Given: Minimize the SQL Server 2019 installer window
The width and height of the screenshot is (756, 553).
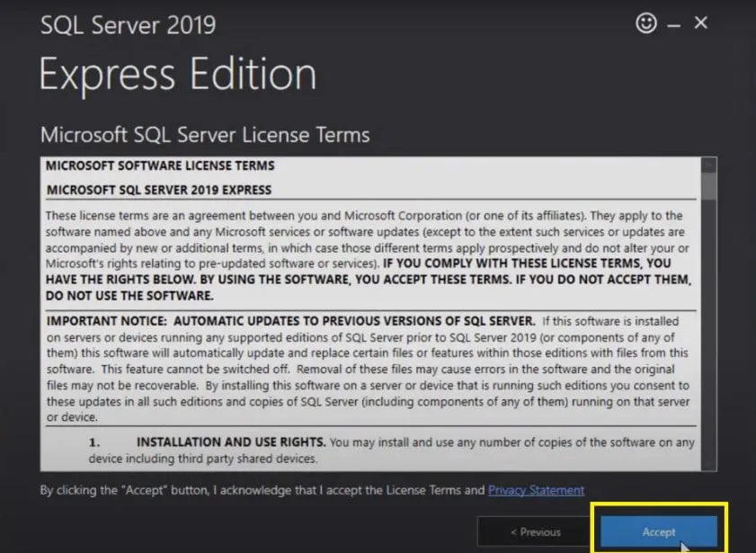Looking at the screenshot, I should point(673,23).
